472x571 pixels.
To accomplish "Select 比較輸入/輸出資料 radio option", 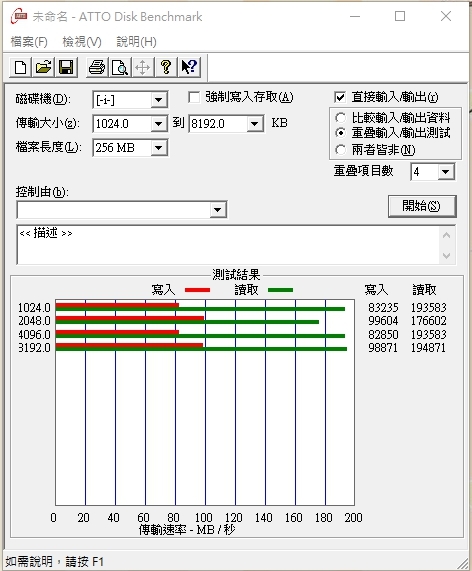I will pos(341,118).
